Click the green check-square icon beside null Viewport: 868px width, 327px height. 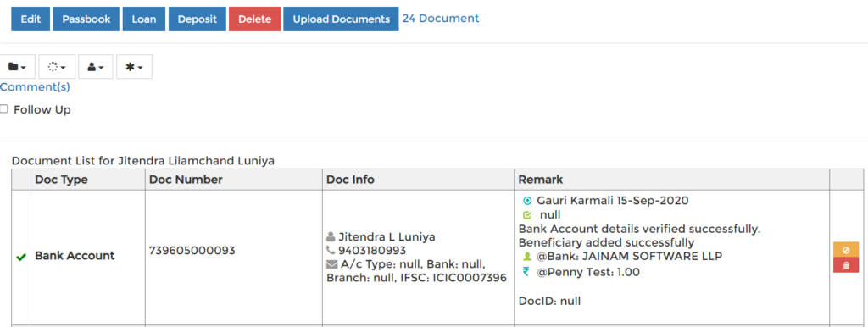527,214
